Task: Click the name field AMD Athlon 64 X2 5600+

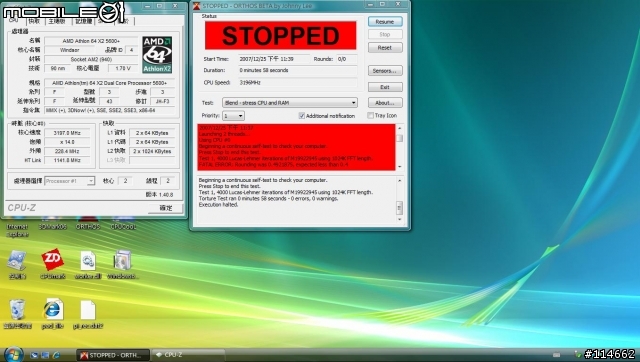Action: tap(91, 41)
